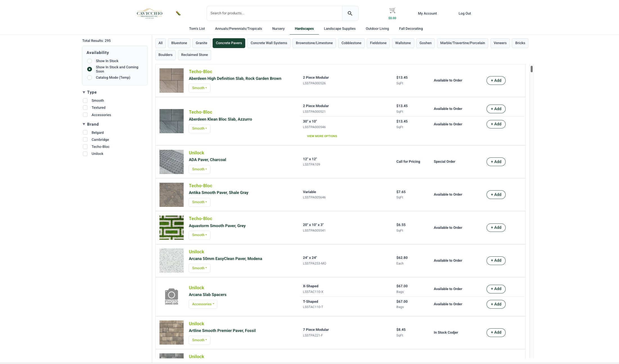Click the small leaf icon beside the logo

[178, 13]
